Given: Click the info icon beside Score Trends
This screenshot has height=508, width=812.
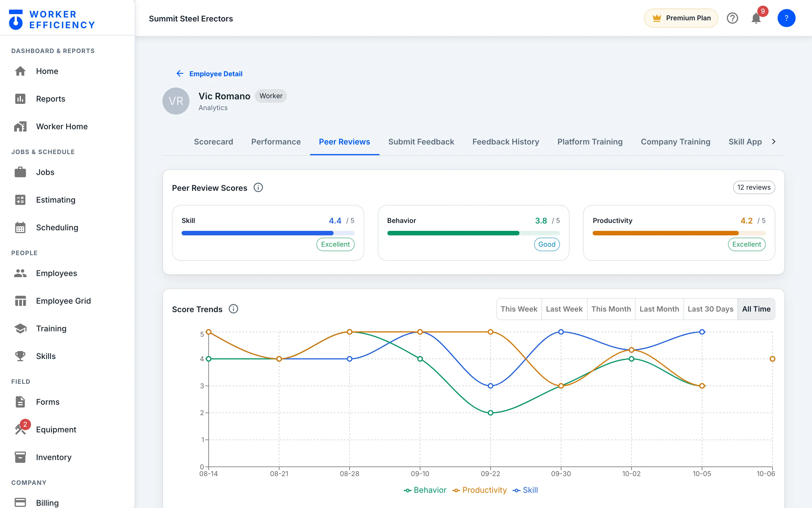Looking at the screenshot, I should coord(233,309).
